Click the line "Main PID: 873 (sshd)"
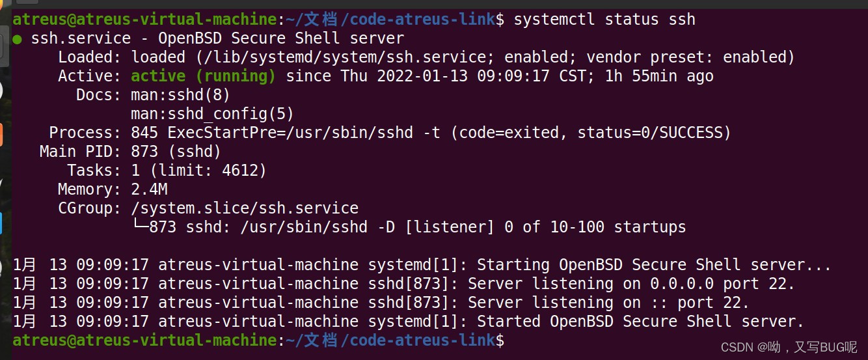Screen dimensions: 868x360 point(130,152)
